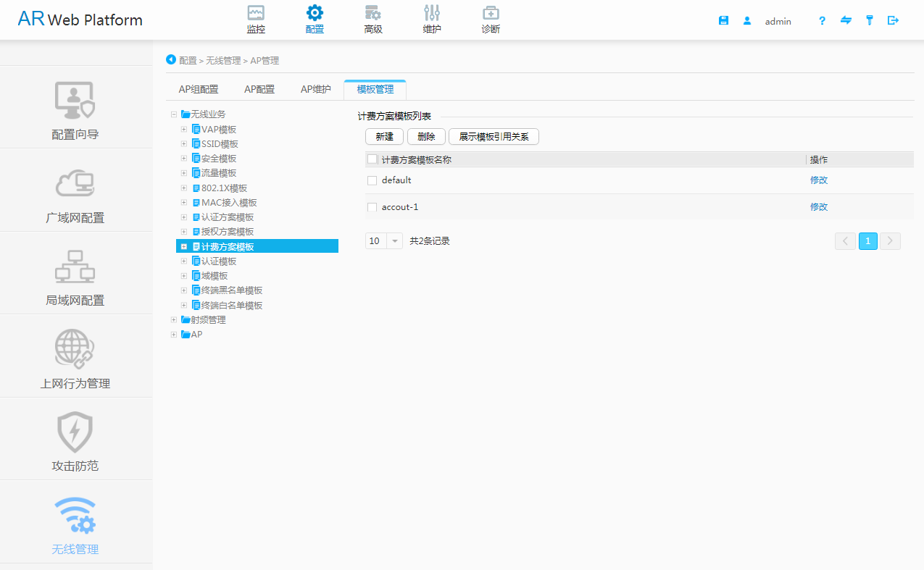Viewport: 924px width, 570px height.
Task: 选择高级功能图标
Action: (372, 18)
